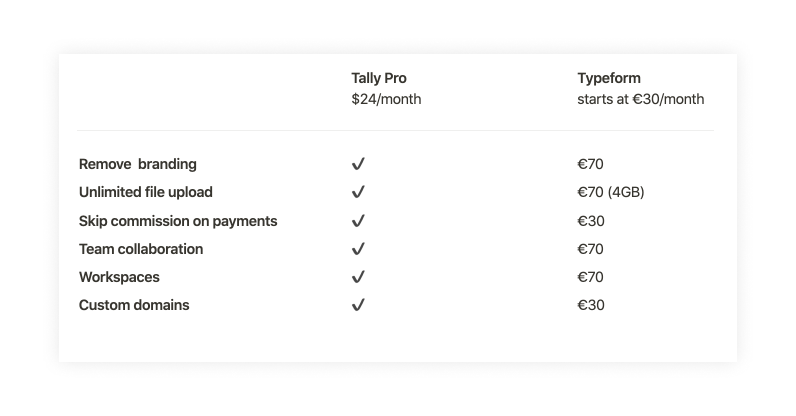796x416 pixels.
Task: Click the $24/month price text
Action: pos(386,99)
